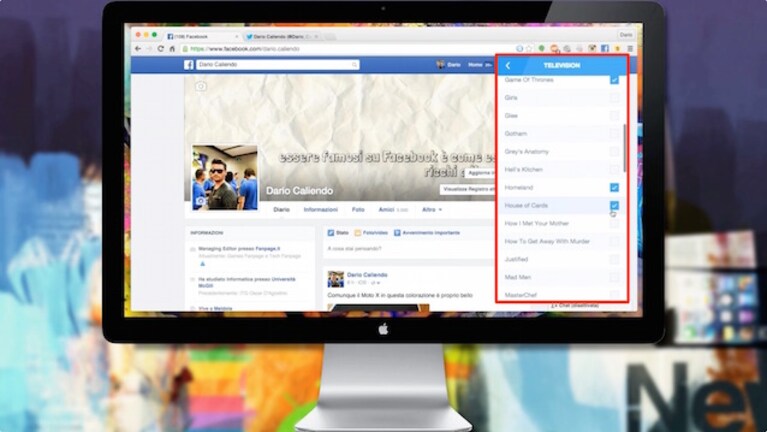Switch to the Facebook browser tab

201,37
